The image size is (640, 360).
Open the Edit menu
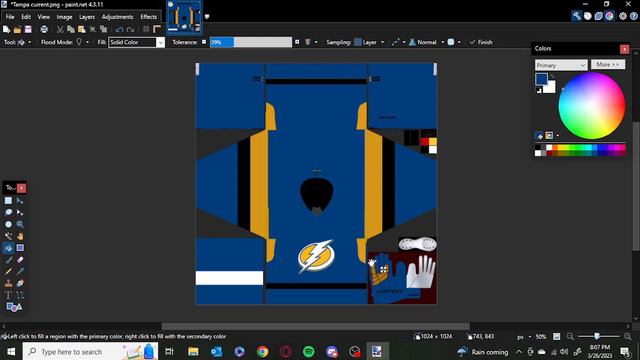pyautogui.click(x=26, y=17)
